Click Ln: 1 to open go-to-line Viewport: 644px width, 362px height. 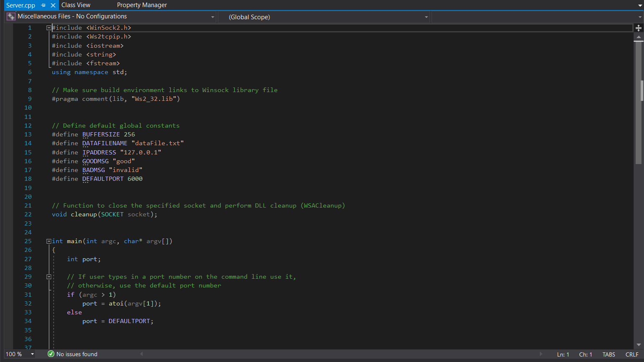click(563, 354)
